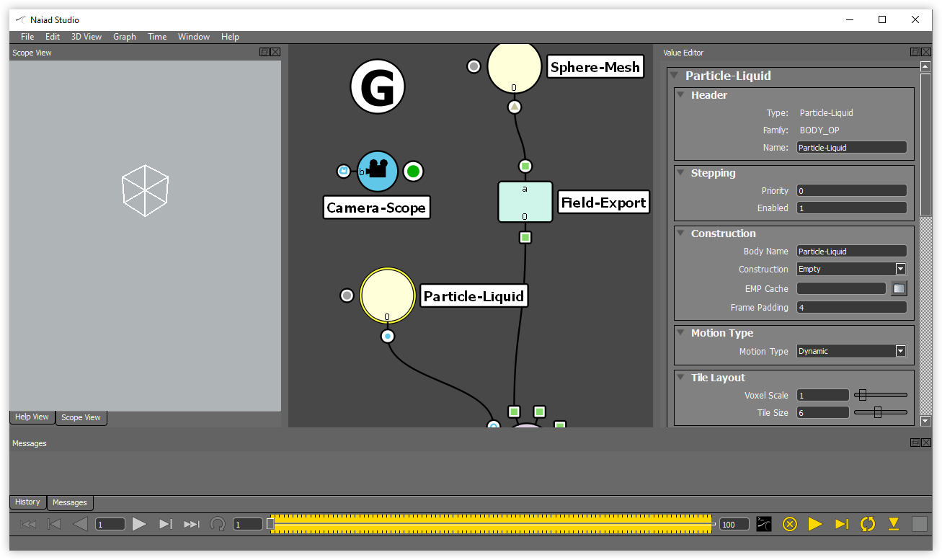Switch to the Help View tab
The image size is (942, 560).
(32, 417)
